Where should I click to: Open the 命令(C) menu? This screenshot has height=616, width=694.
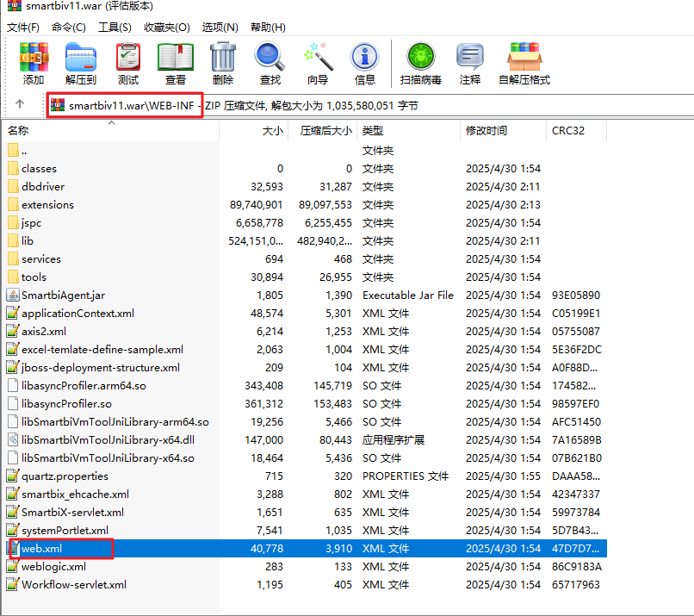pyautogui.click(x=69, y=28)
